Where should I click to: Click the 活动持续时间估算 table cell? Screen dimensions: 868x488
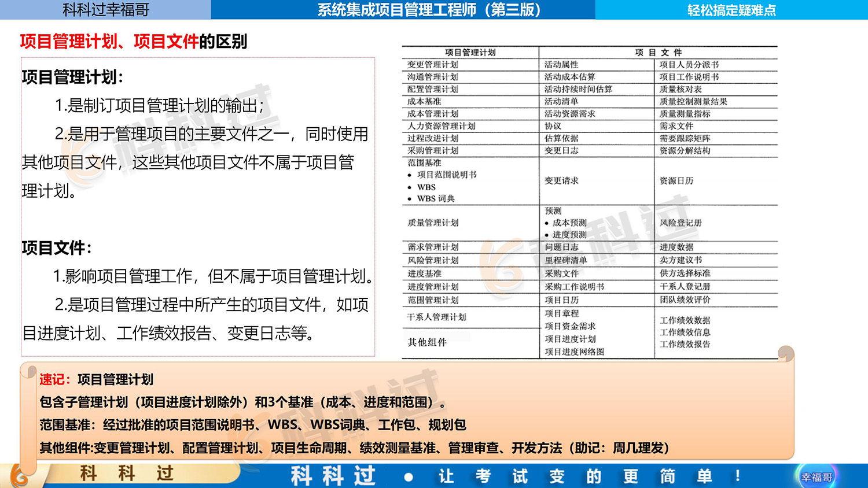pos(578,89)
